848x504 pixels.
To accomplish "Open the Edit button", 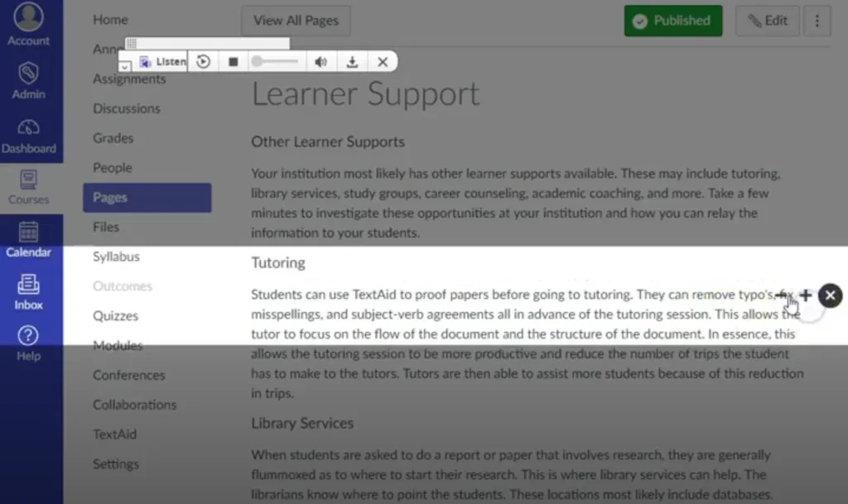I will tap(767, 21).
